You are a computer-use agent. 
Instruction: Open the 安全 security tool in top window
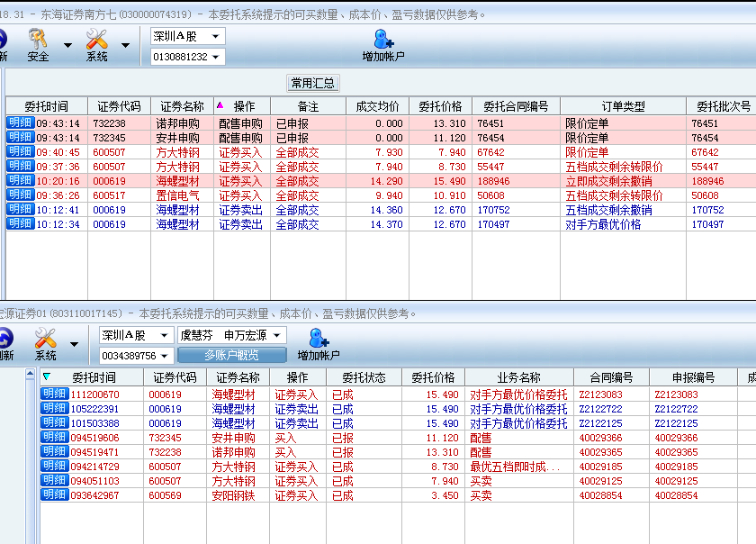[38, 45]
